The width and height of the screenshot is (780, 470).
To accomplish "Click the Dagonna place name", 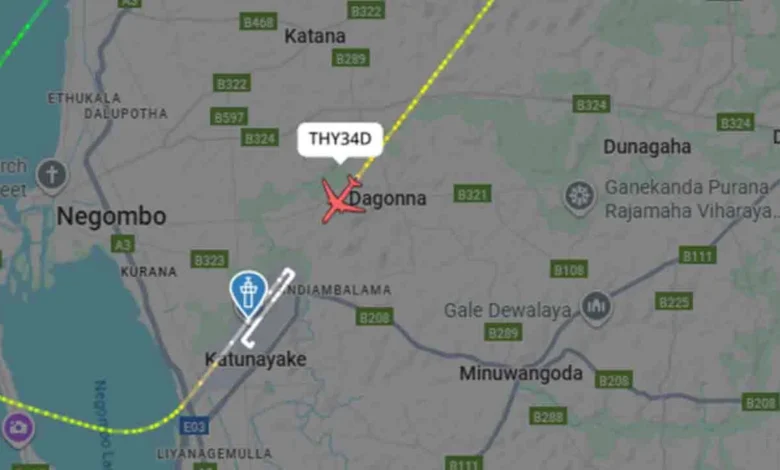I will coord(388,198).
